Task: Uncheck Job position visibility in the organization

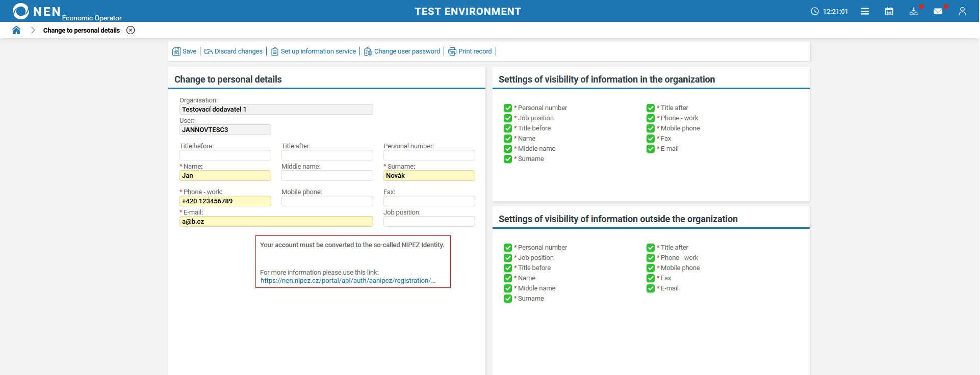Action: point(508,118)
